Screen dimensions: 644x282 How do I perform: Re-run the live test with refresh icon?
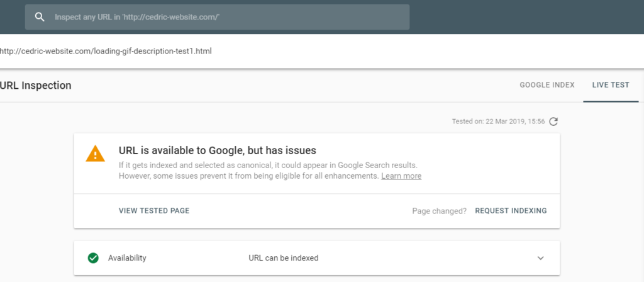point(553,121)
